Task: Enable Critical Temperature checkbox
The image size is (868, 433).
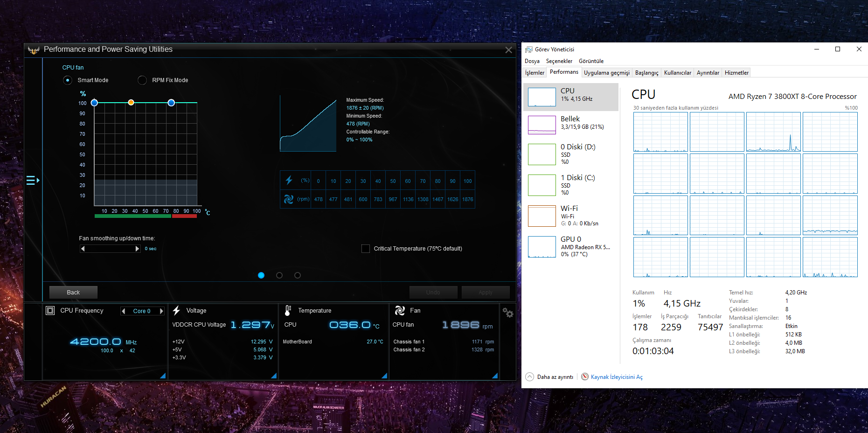Action: [x=366, y=249]
